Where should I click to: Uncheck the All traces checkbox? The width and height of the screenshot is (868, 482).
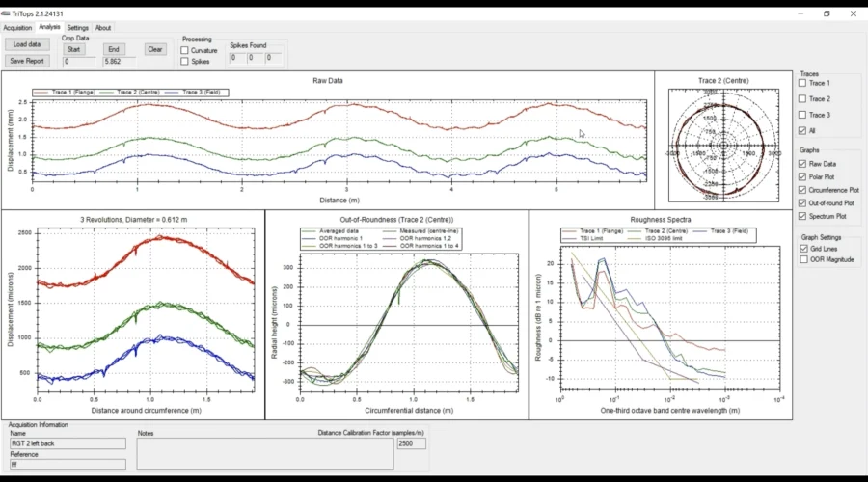coord(802,131)
